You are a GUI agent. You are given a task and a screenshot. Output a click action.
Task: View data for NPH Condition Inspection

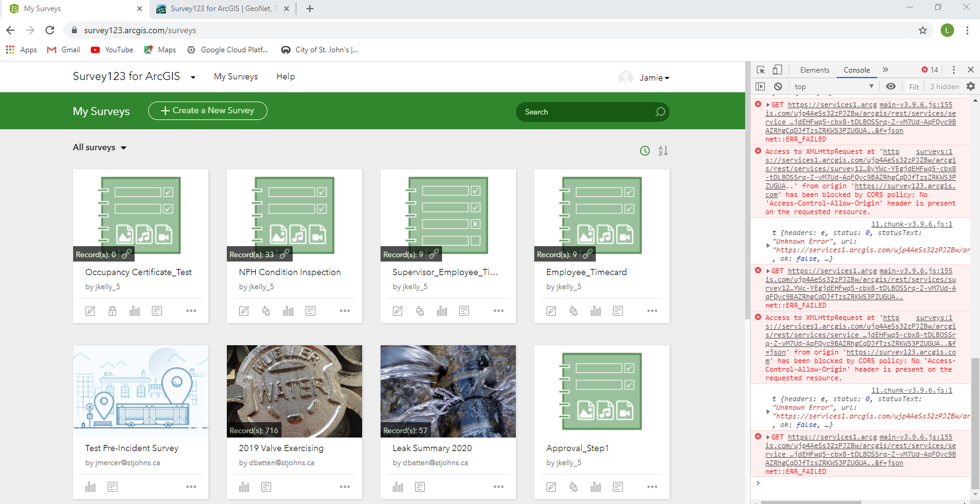coord(310,311)
